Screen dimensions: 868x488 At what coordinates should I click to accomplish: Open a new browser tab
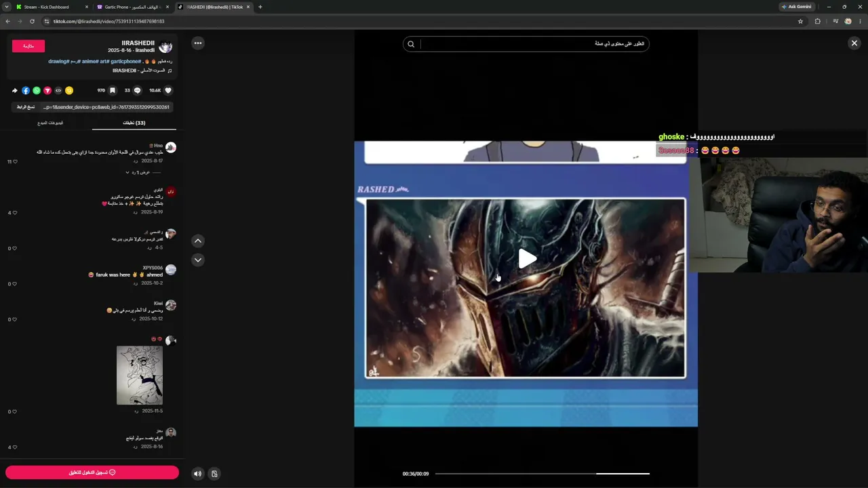[x=260, y=7]
